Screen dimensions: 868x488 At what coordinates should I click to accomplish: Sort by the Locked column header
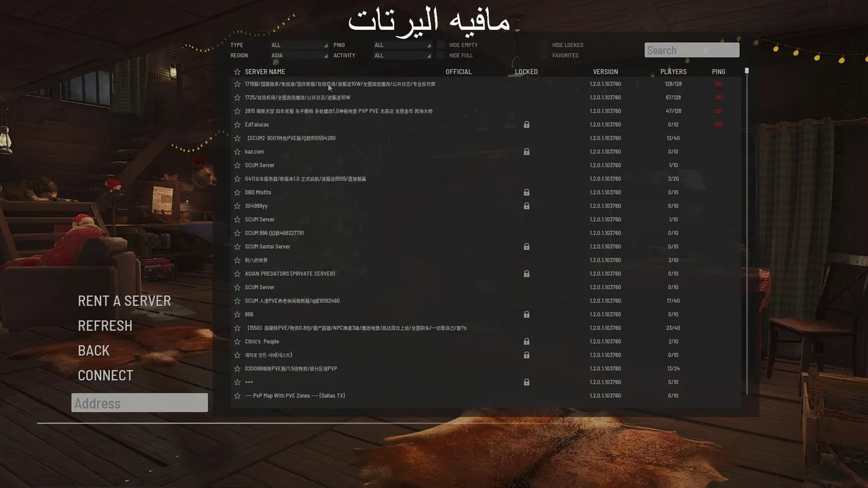(526, 72)
